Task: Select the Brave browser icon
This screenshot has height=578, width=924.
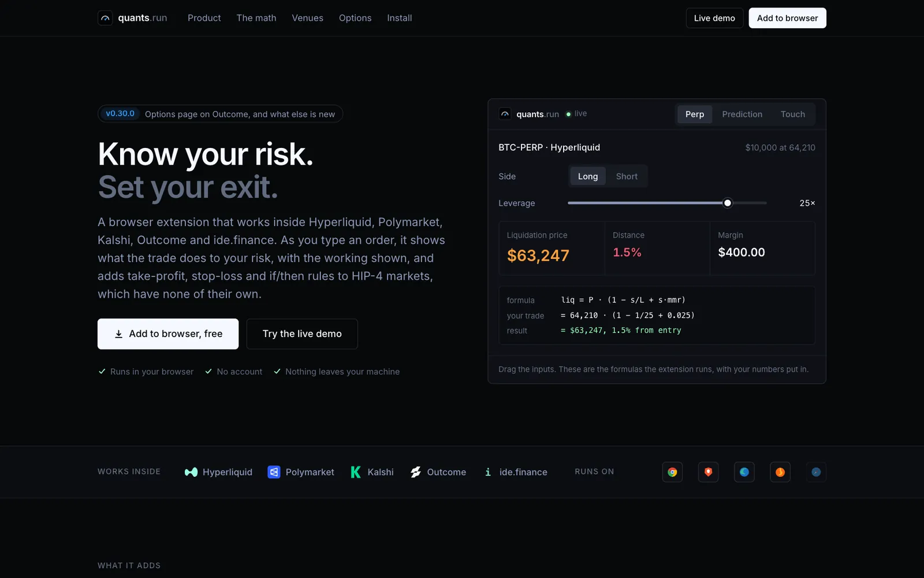Action: [708, 472]
